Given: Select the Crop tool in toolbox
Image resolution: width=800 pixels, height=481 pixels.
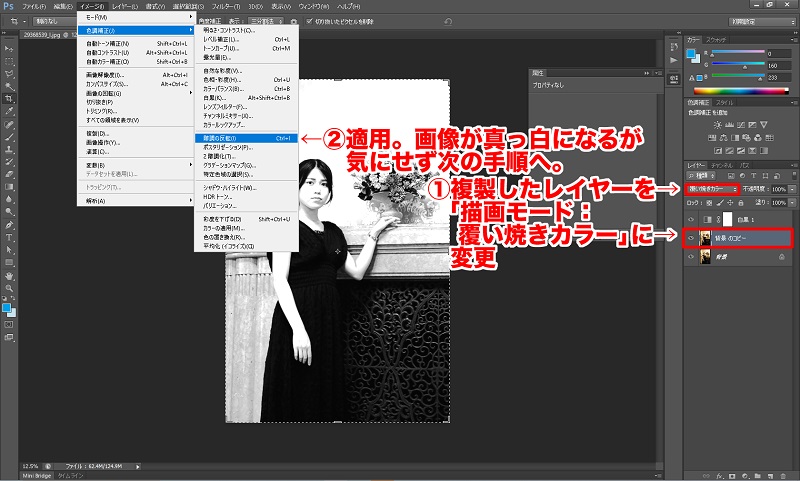Looking at the screenshot, I should tap(9, 98).
